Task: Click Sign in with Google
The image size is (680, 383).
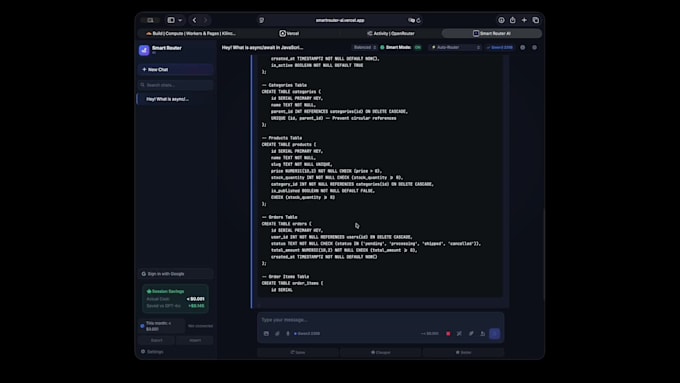Action: pos(175,274)
